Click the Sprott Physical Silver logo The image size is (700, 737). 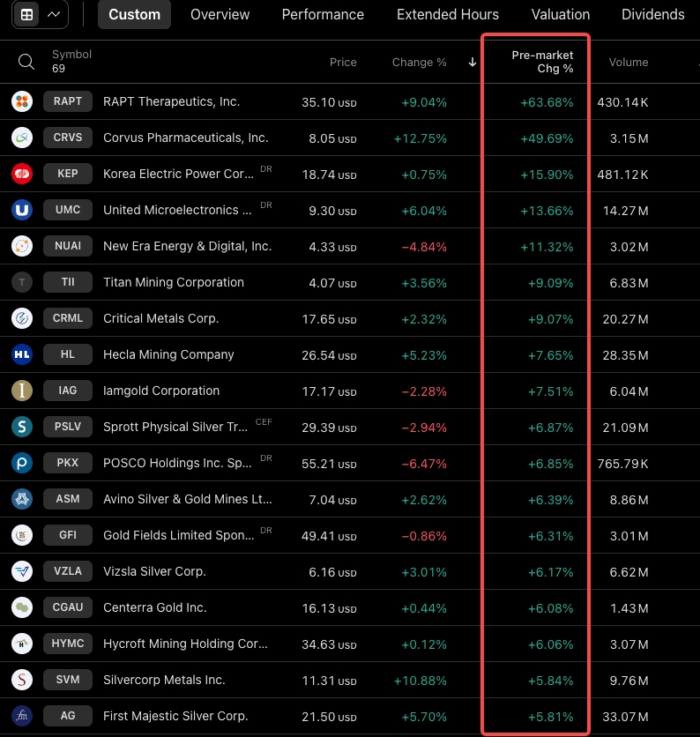coord(22,427)
